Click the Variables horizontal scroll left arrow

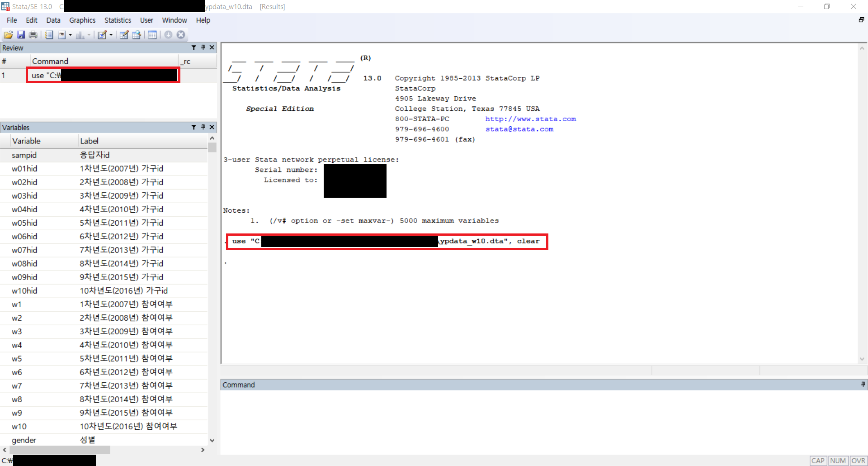5,450
